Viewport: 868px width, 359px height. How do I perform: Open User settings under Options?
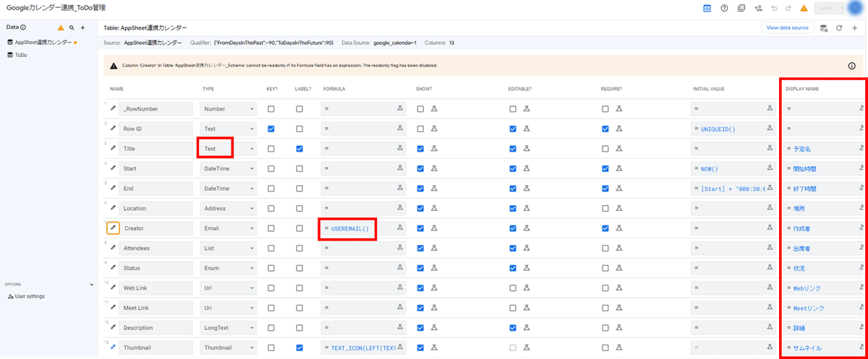(25, 296)
